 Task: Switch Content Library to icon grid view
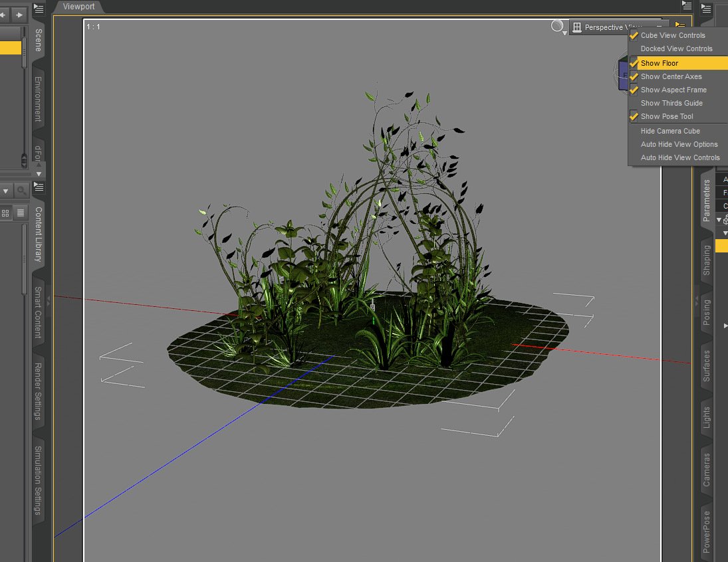5,213
